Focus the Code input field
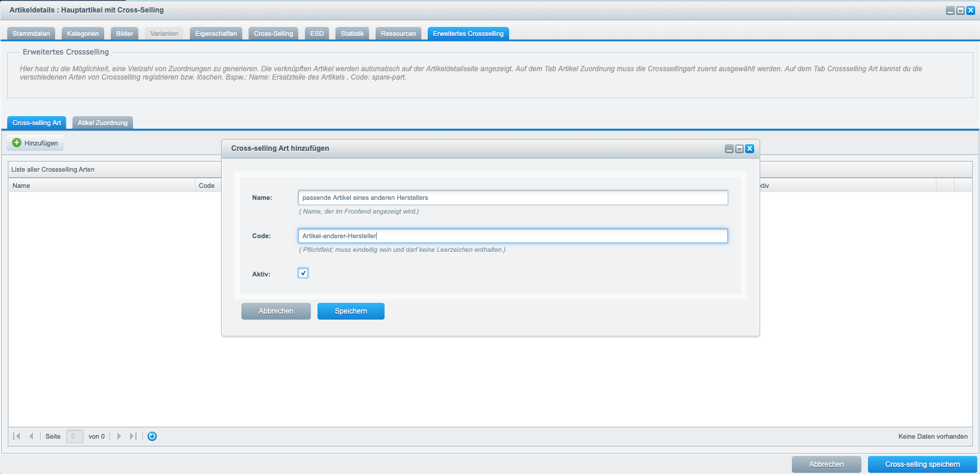The image size is (980, 474). click(513, 236)
